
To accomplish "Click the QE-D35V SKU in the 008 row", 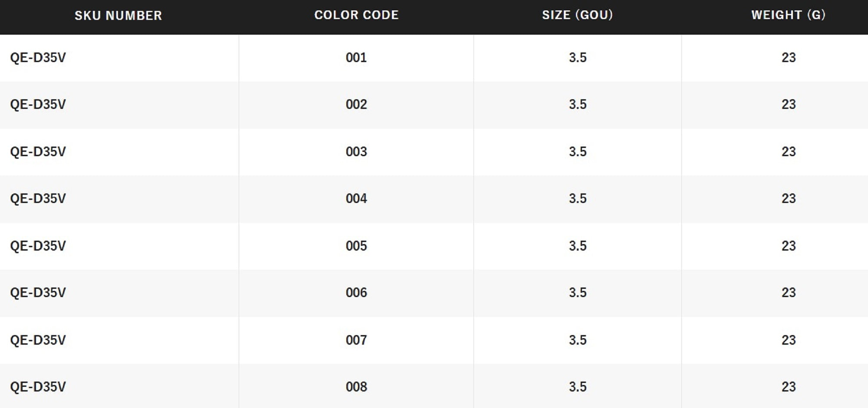I will (x=38, y=387).
